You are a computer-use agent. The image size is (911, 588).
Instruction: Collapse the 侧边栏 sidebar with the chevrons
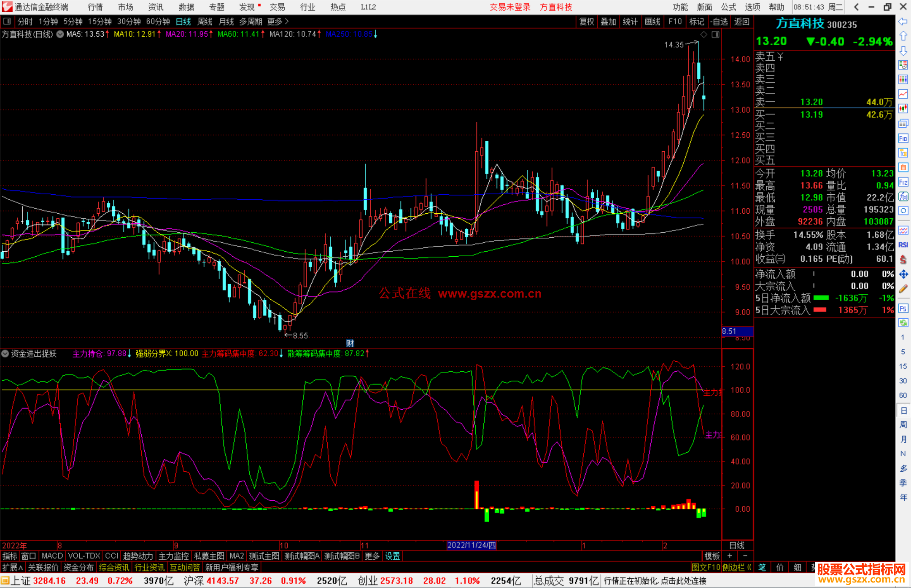click(x=737, y=567)
